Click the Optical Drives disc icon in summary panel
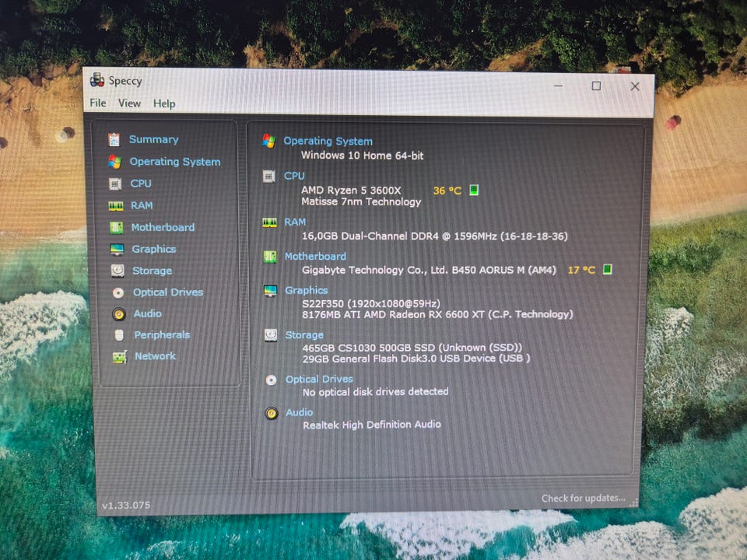Viewport: 747px width, 560px height. pyautogui.click(x=271, y=380)
